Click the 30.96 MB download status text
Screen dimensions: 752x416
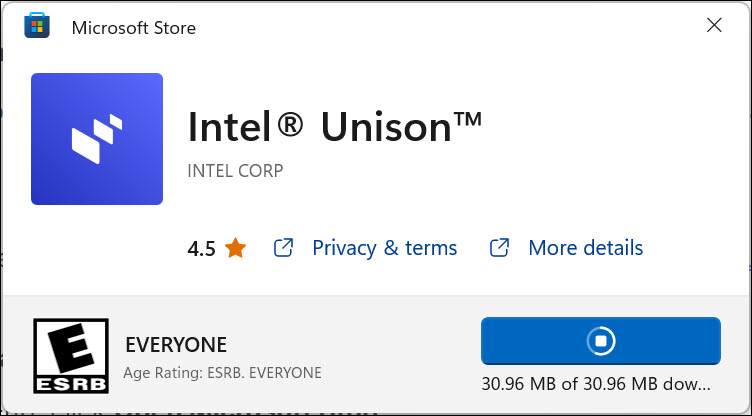pos(597,383)
